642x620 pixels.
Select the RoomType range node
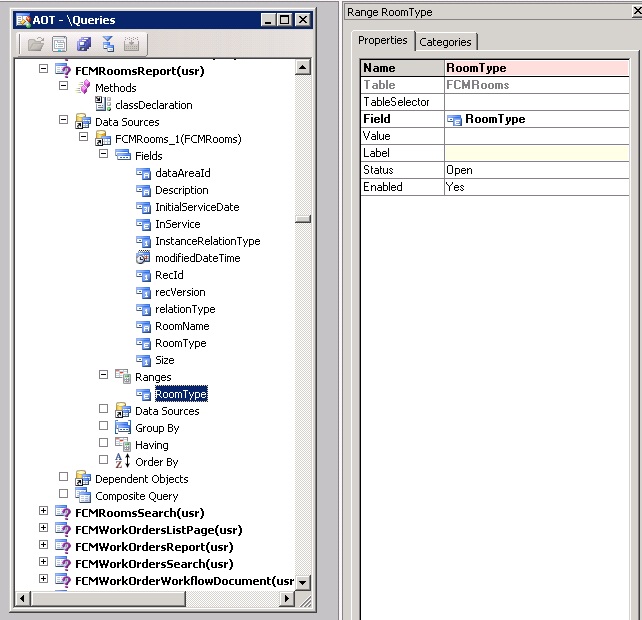(x=181, y=394)
